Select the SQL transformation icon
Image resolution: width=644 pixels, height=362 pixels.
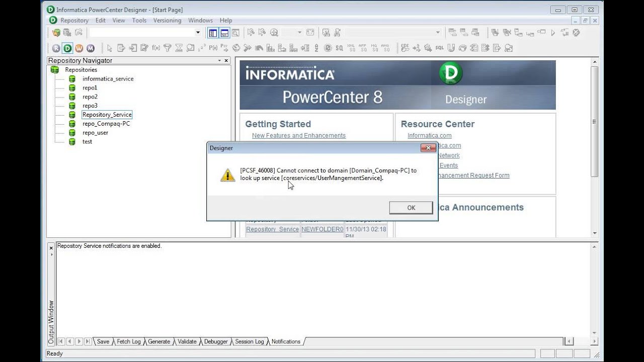[x=440, y=48]
